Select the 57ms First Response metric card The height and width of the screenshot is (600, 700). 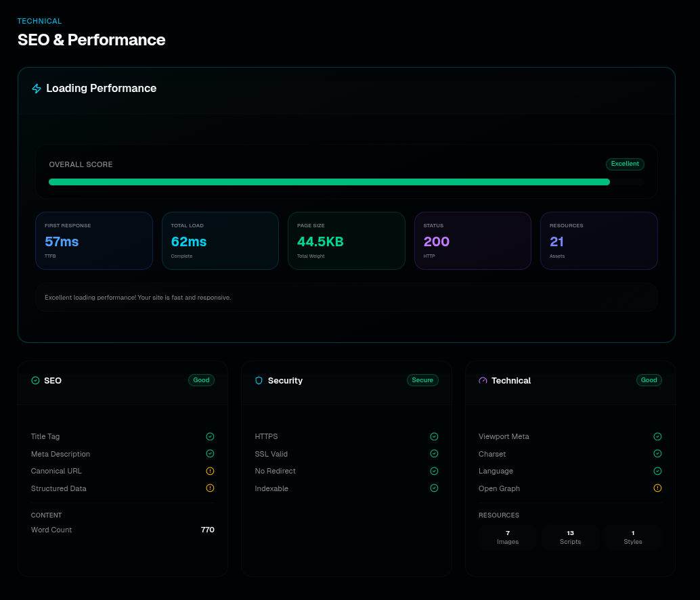click(x=93, y=241)
